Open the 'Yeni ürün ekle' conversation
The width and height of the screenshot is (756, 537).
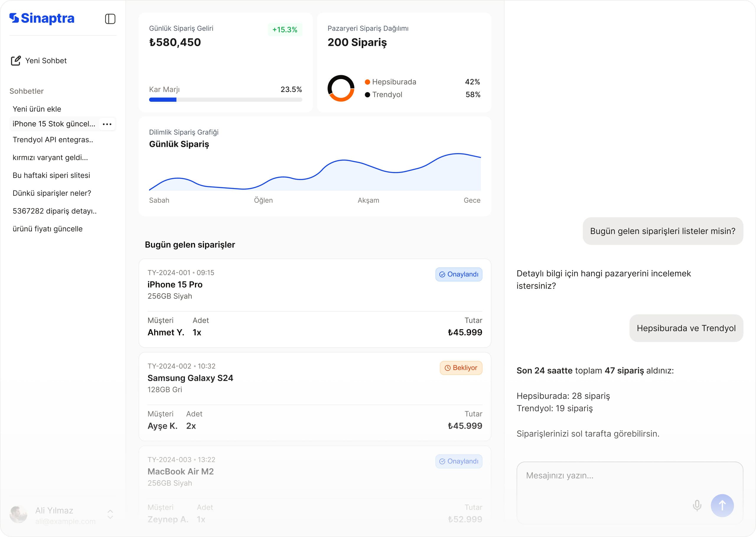click(x=37, y=109)
